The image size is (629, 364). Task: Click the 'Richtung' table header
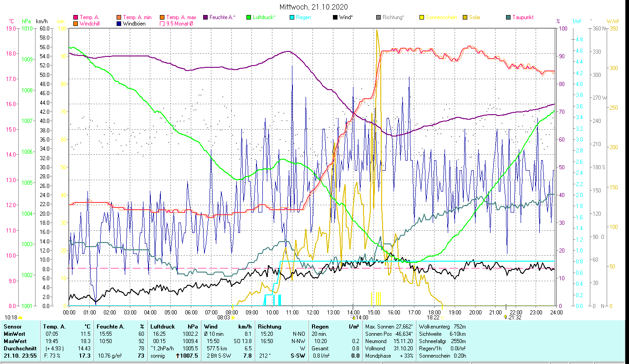[270, 327]
